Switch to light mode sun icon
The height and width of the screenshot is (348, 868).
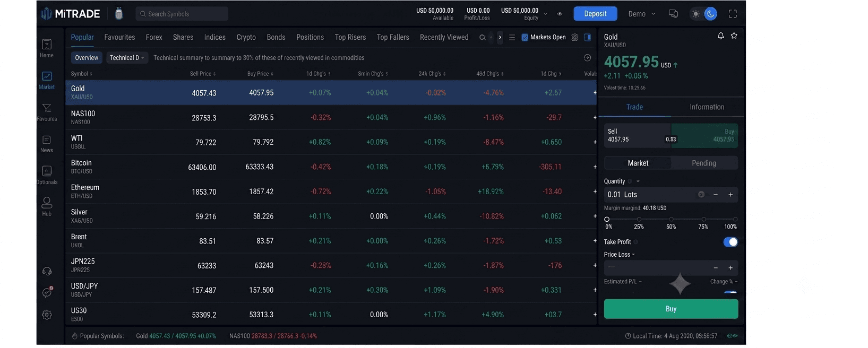coord(695,14)
